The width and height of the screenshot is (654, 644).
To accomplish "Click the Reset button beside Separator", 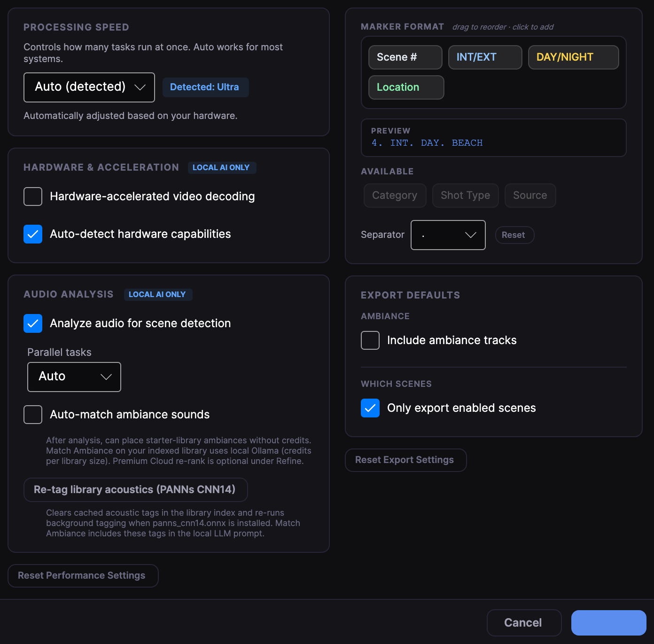I will [514, 235].
